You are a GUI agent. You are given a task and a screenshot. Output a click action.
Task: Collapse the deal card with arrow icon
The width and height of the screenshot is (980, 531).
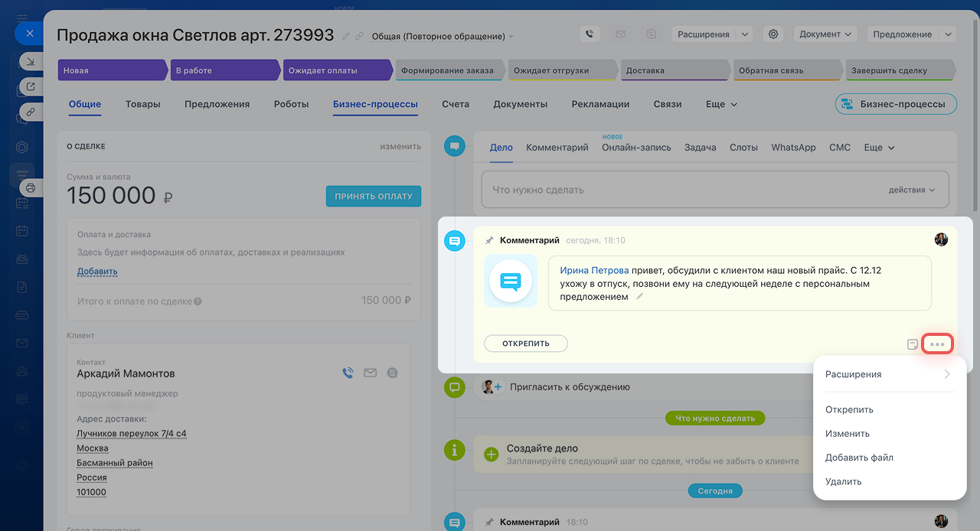click(x=31, y=62)
